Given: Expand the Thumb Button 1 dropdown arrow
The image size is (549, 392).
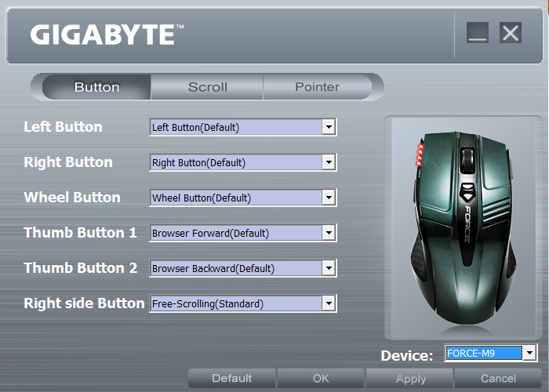Looking at the screenshot, I should 329,233.
